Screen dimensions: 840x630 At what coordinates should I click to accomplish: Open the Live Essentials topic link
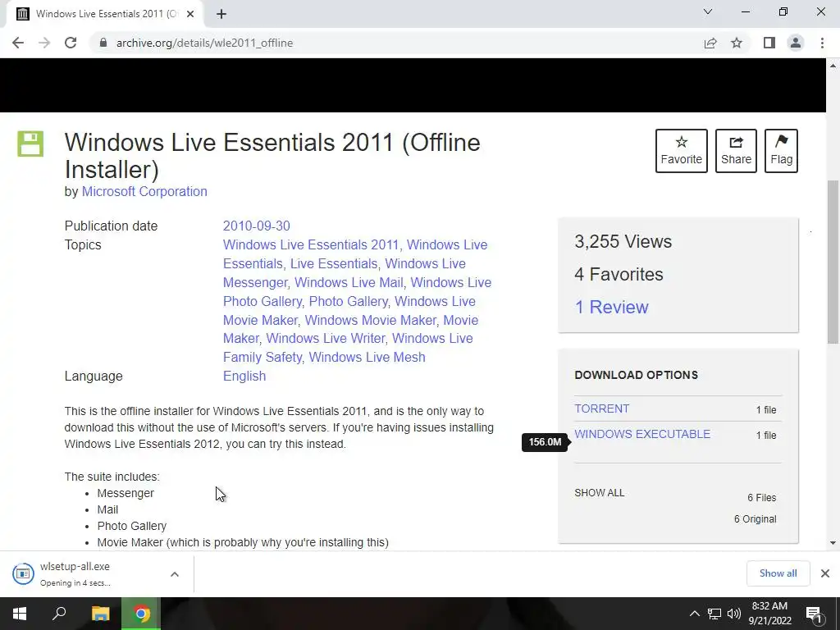coord(334,263)
